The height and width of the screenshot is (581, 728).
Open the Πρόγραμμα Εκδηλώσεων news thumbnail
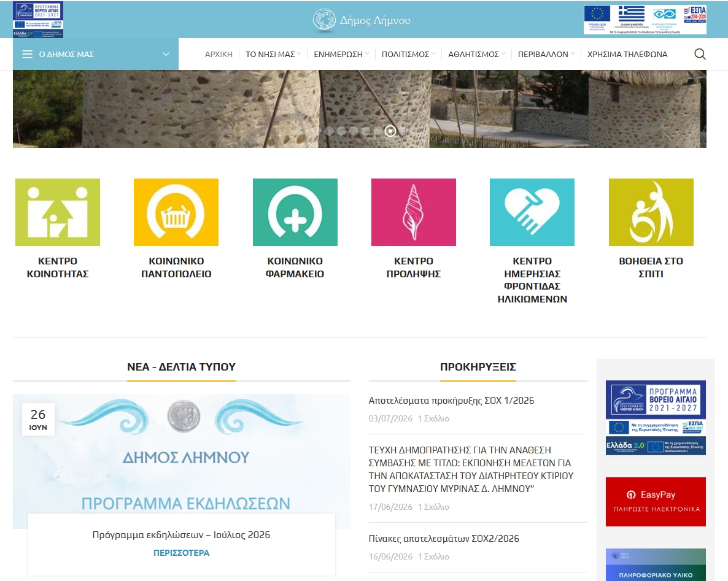click(x=182, y=461)
